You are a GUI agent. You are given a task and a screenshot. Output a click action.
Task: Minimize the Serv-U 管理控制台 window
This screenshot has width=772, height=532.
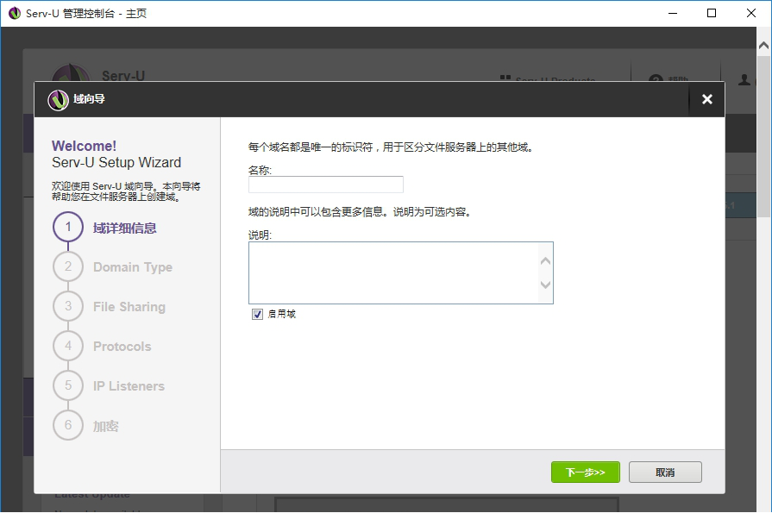(x=673, y=13)
